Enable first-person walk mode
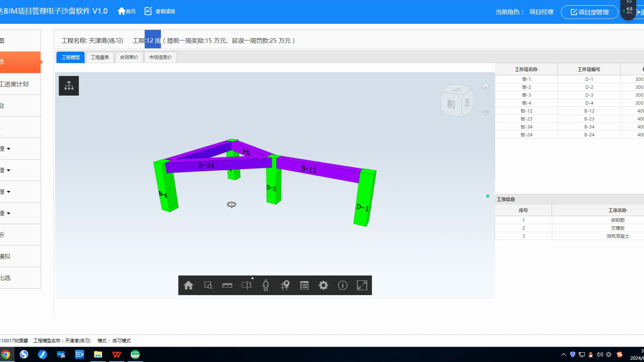This screenshot has height=362, width=644. tap(266, 285)
